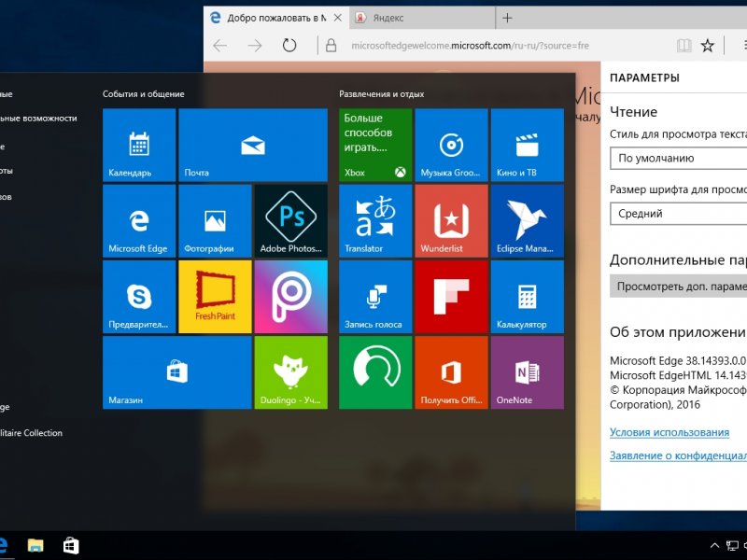This screenshot has height=560, width=747.
Task: Open the network icon in the system tray
Action: tap(732, 546)
